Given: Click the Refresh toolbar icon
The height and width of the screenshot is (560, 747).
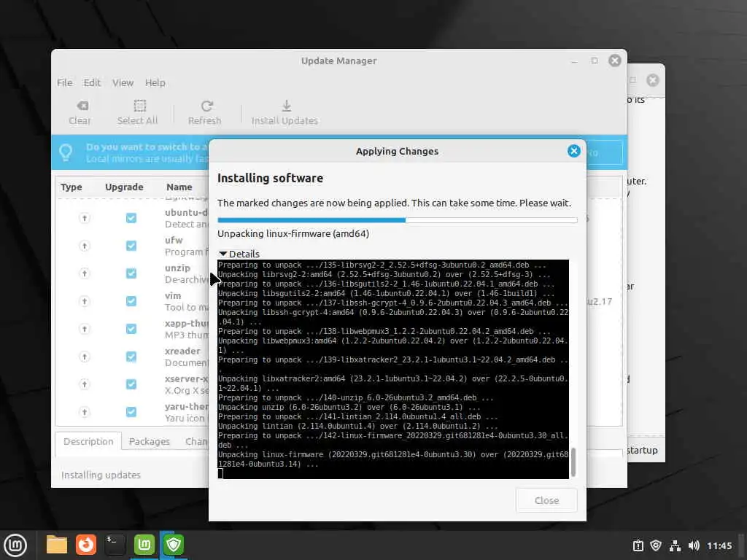Looking at the screenshot, I should pos(206,106).
